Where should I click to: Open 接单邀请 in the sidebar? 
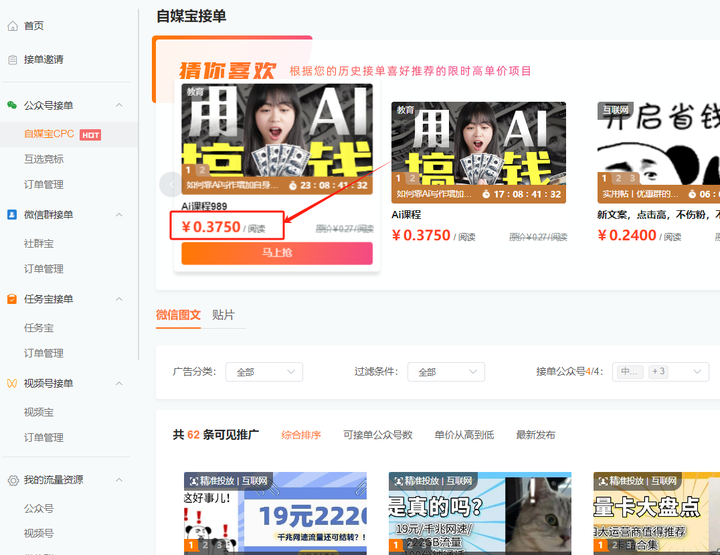[44, 60]
